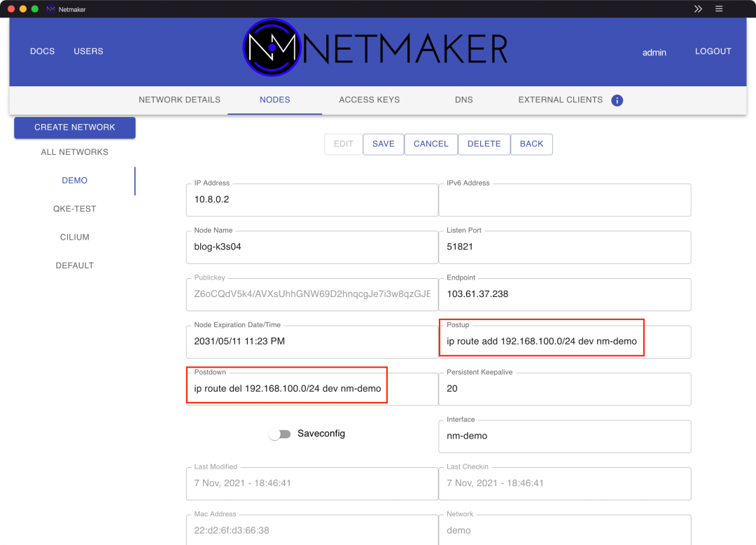Click the Netmaker logo in the header
The width and height of the screenshot is (756, 545).
376,48
